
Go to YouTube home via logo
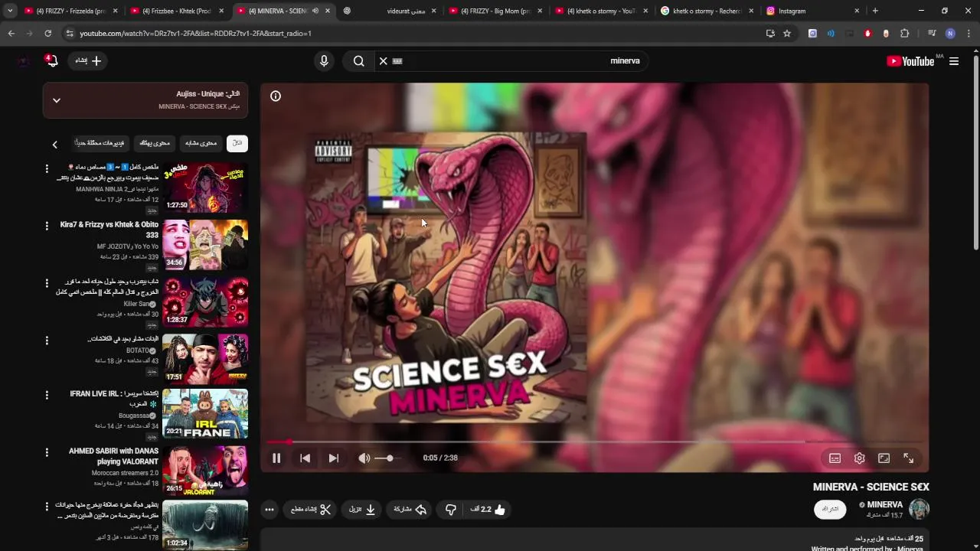[x=910, y=61]
